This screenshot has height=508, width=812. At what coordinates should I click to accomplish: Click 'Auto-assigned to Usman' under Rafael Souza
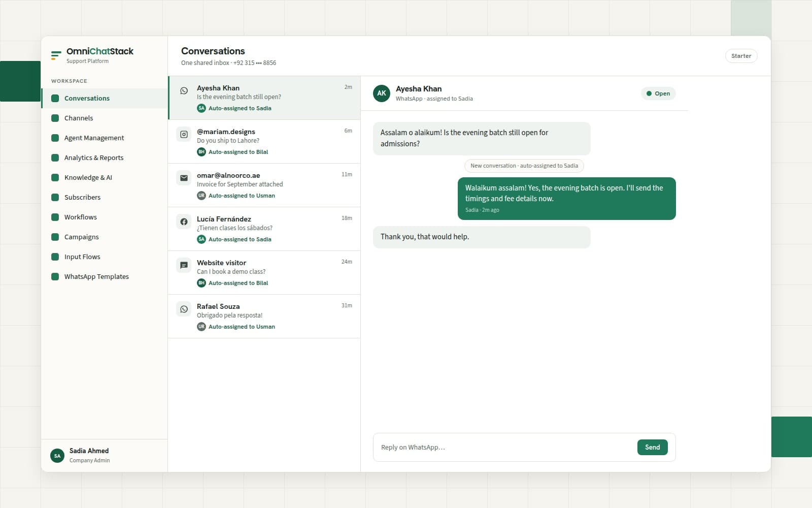242,327
